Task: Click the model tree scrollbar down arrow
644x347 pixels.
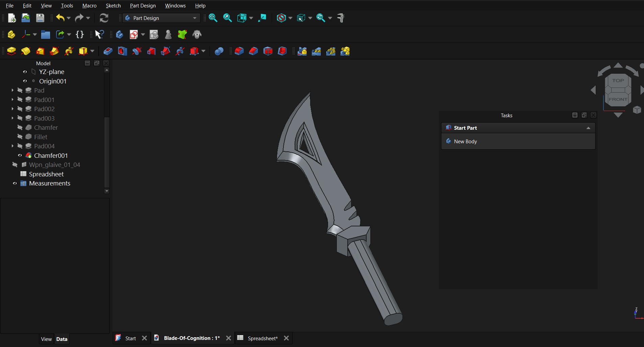Action: coord(107,191)
